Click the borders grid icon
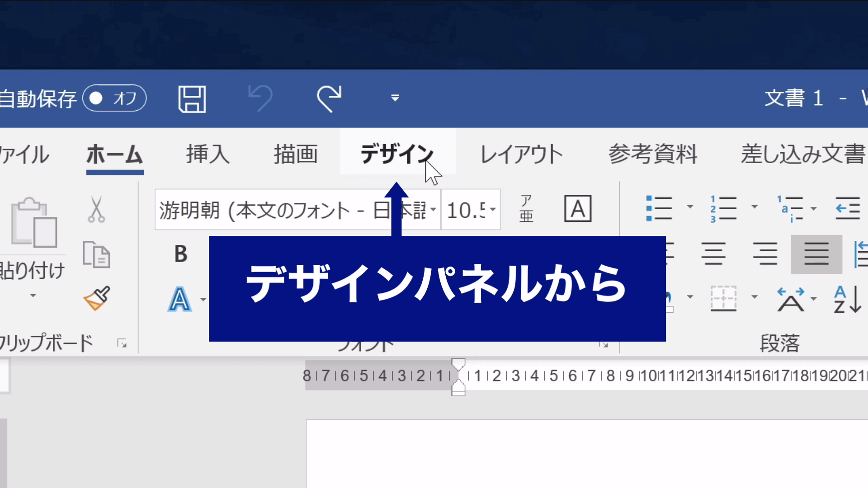Screen dimensions: 868x488 coord(723,299)
